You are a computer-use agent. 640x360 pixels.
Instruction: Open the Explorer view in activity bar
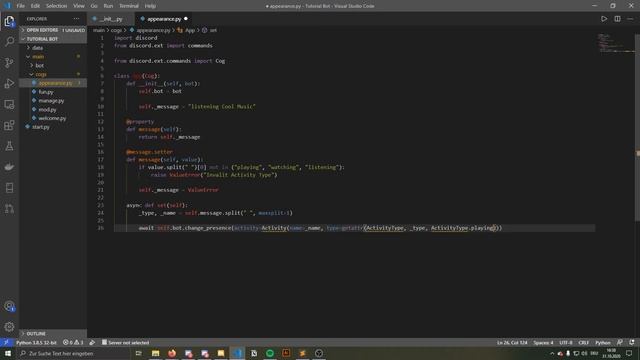tap(9, 21)
